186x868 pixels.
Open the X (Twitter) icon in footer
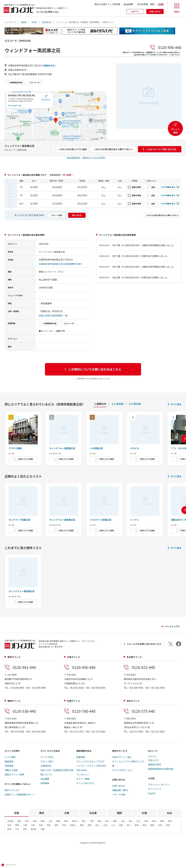pyautogui.click(x=170, y=644)
